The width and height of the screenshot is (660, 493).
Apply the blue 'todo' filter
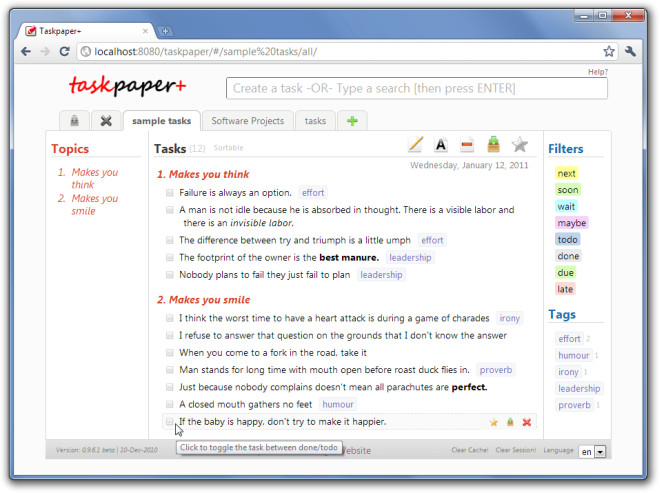567,240
